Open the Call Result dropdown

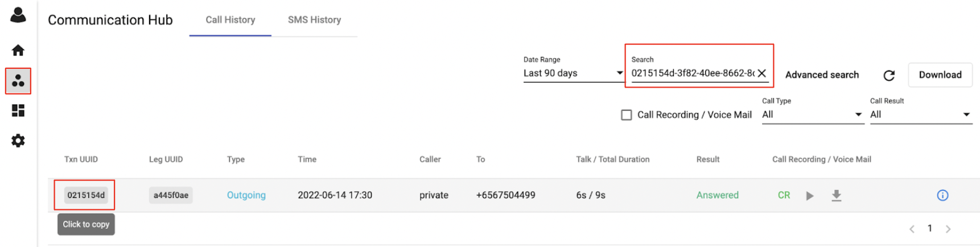921,115
